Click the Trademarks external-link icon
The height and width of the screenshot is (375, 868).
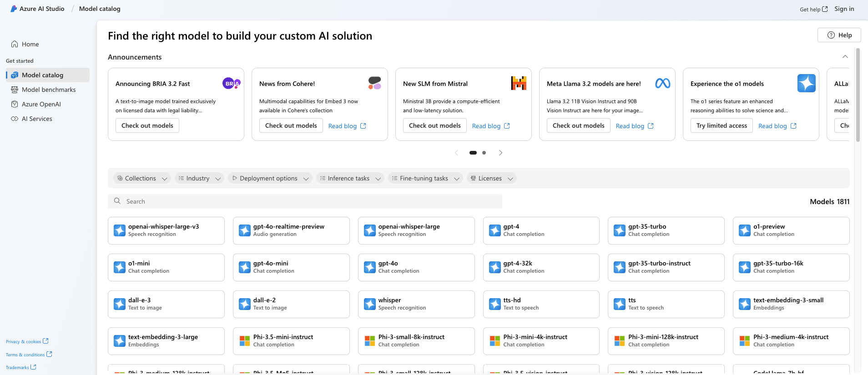click(33, 367)
